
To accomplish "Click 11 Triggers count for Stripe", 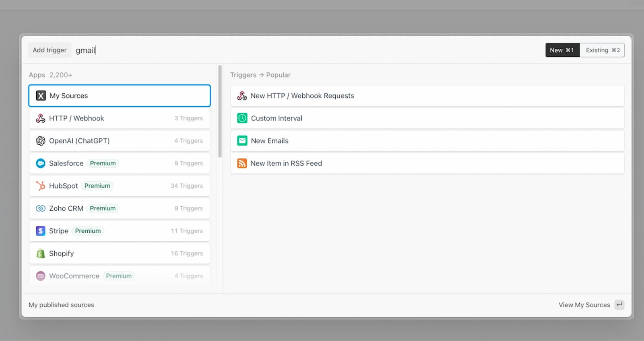I will tap(187, 231).
